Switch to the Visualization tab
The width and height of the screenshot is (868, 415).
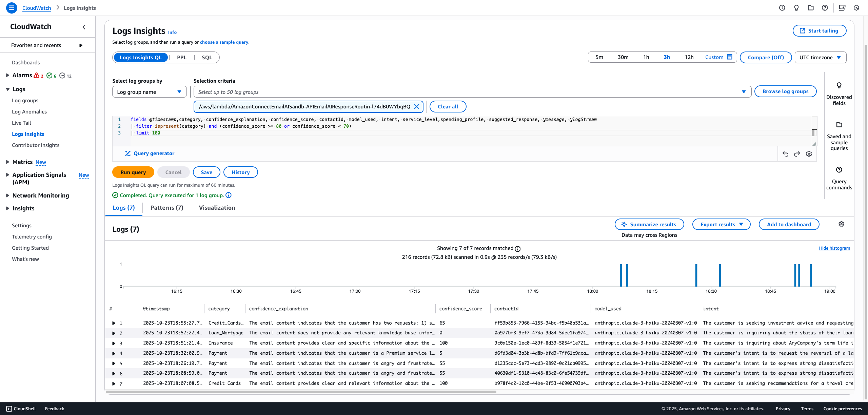[x=216, y=207]
